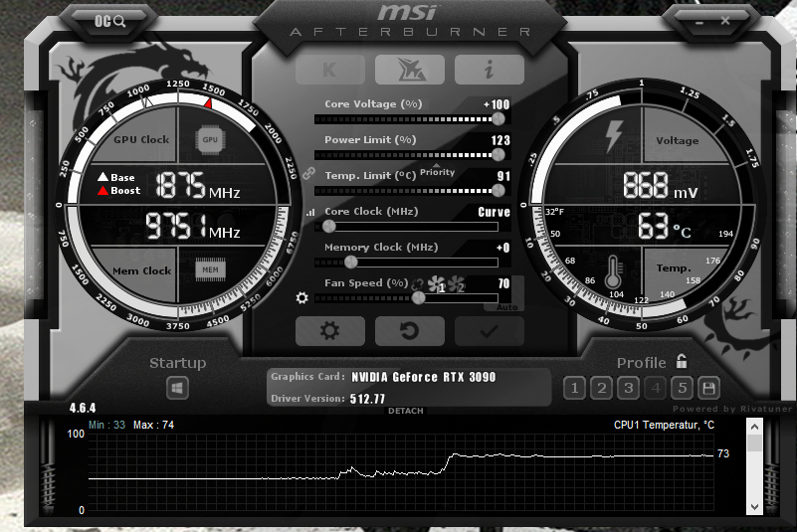Click the 1875 MHz GPU clock readout
The width and height of the screenshot is (797, 532).
tap(198, 185)
